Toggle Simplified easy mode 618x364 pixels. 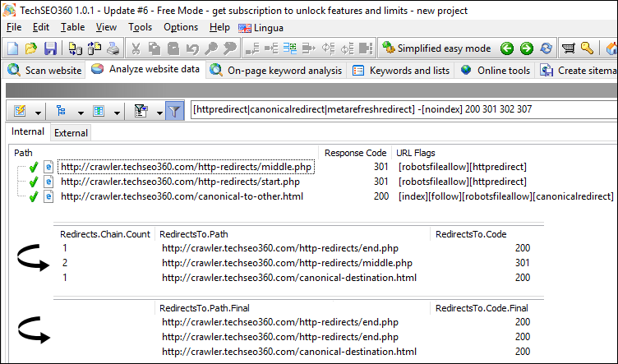coord(437,48)
